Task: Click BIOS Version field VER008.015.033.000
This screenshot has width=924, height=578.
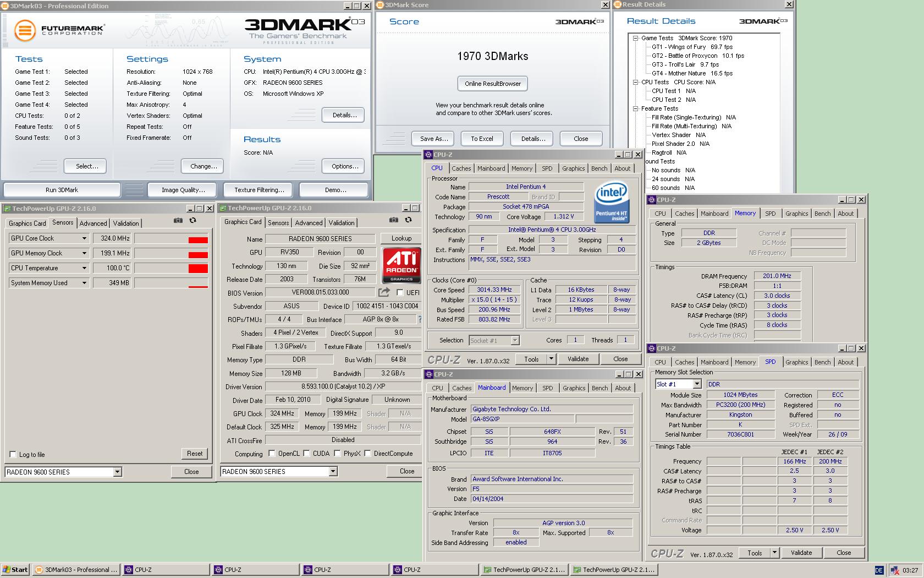Action: coord(320,293)
